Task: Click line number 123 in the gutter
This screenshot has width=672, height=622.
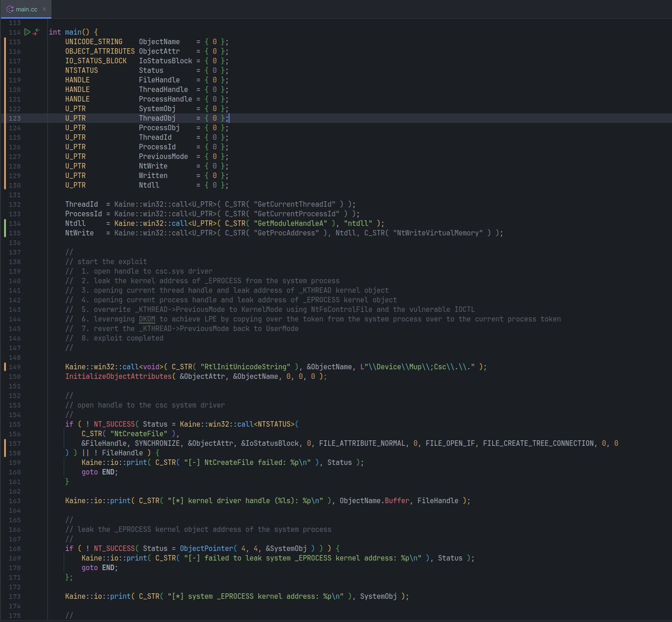Action: tap(15, 118)
